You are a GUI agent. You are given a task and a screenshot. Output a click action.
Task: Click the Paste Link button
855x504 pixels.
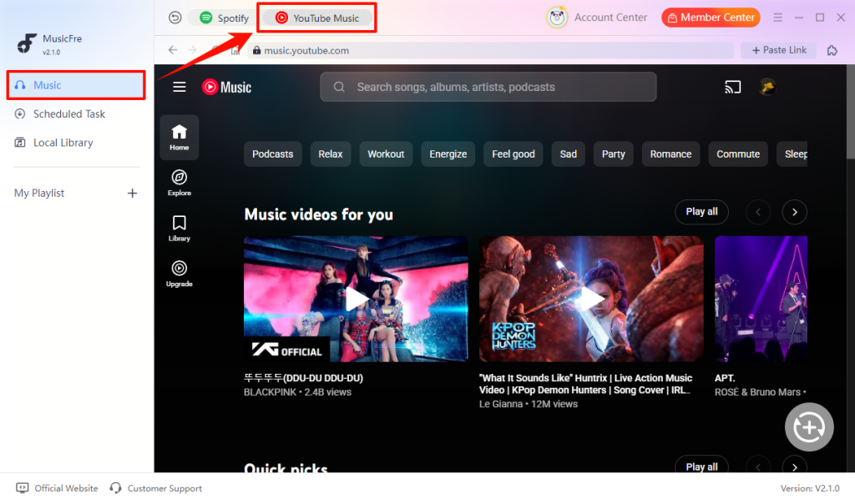(778, 50)
